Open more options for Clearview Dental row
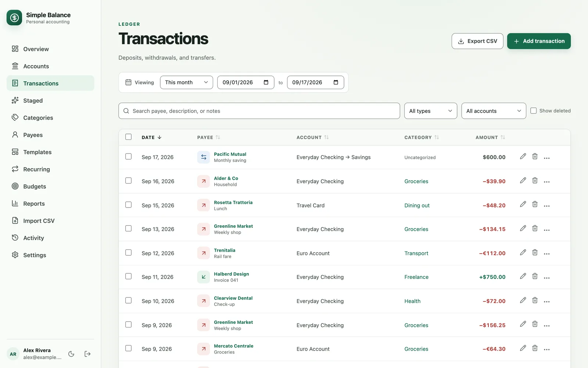Viewport: 588px width, 368px height. pyautogui.click(x=547, y=301)
